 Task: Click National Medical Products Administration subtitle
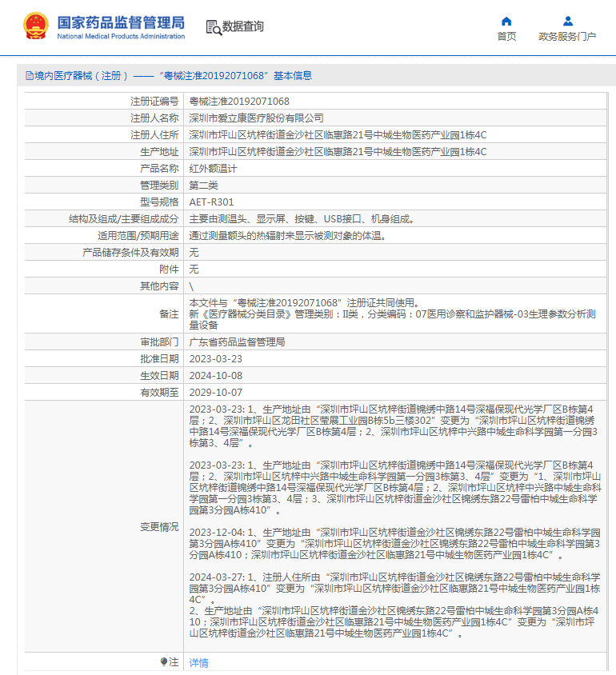tap(121, 37)
